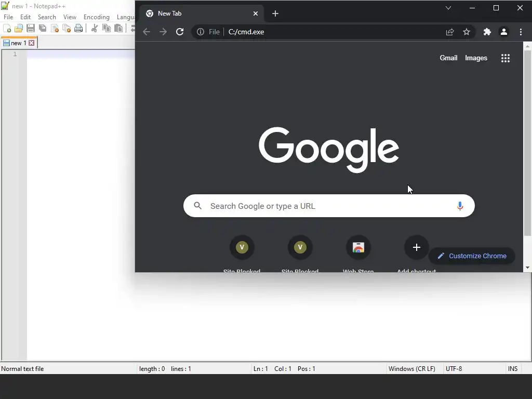Image resolution: width=532 pixels, height=399 pixels.
Task: Click Close document icon in Notepad++ toolbar
Action: (x=55, y=29)
